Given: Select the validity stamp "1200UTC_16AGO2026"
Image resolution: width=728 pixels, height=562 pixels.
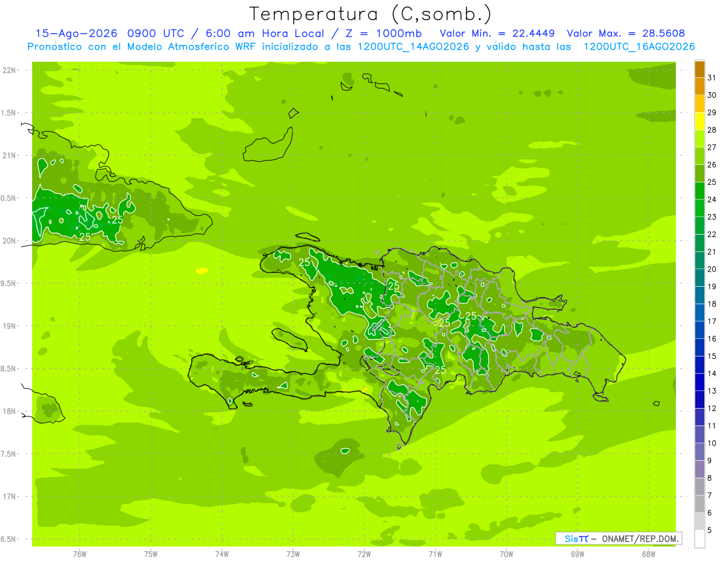Looking at the screenshot, I should coord(639,47).
